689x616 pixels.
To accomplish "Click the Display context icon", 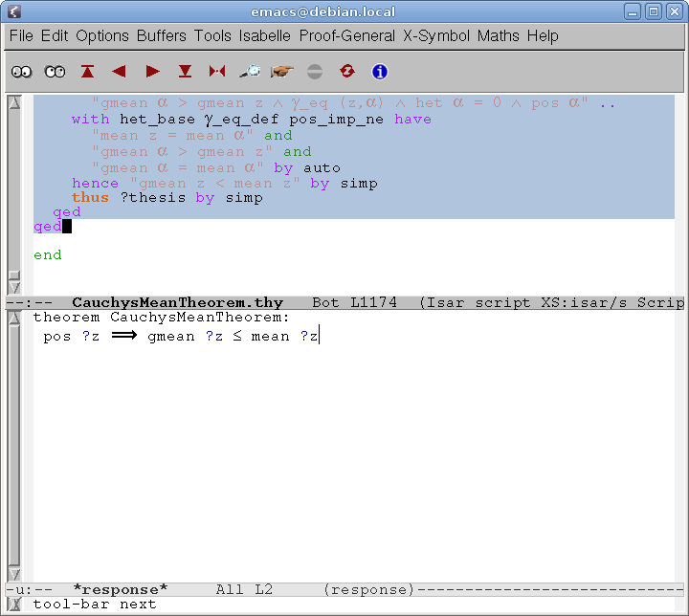I will (x=55, y=72).
